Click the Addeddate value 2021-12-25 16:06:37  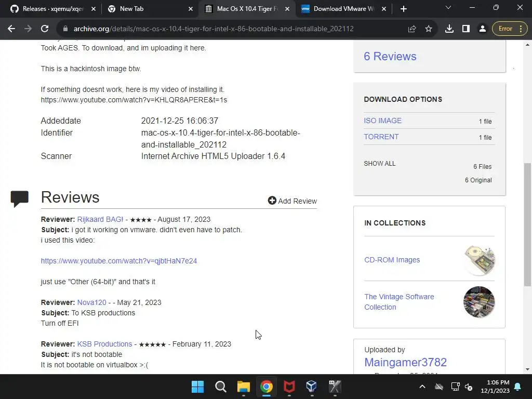(x=179, y=121)
